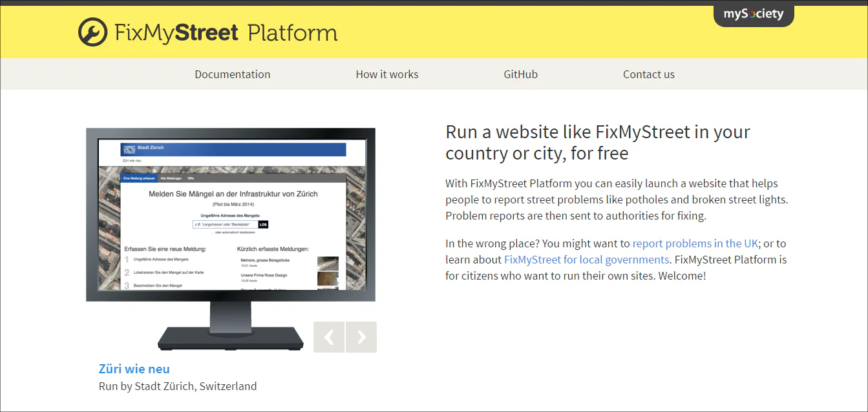
Task: Follow the report problems in the UK link
Action: 695,243
